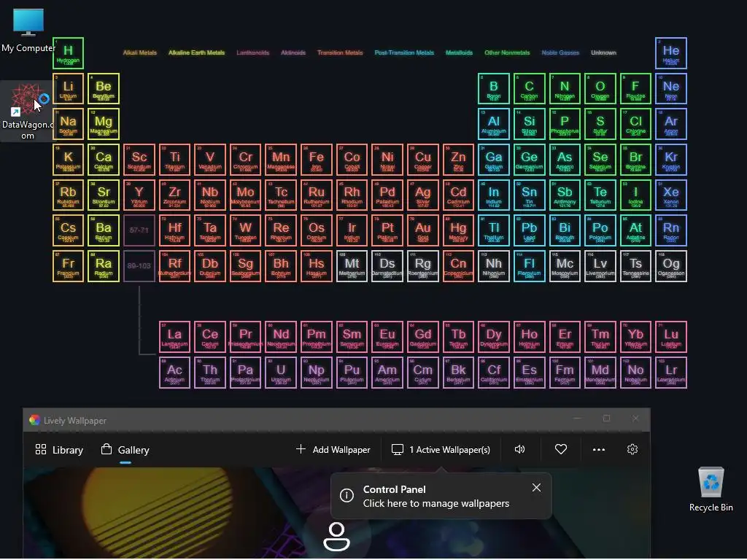Select the Oxygen element tile

point(600,88)
